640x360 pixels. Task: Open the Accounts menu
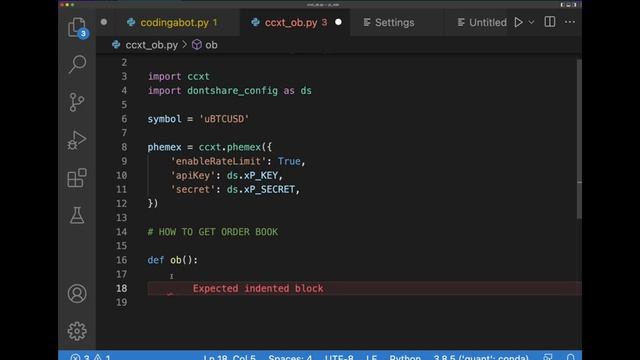[x=77, y=293]
